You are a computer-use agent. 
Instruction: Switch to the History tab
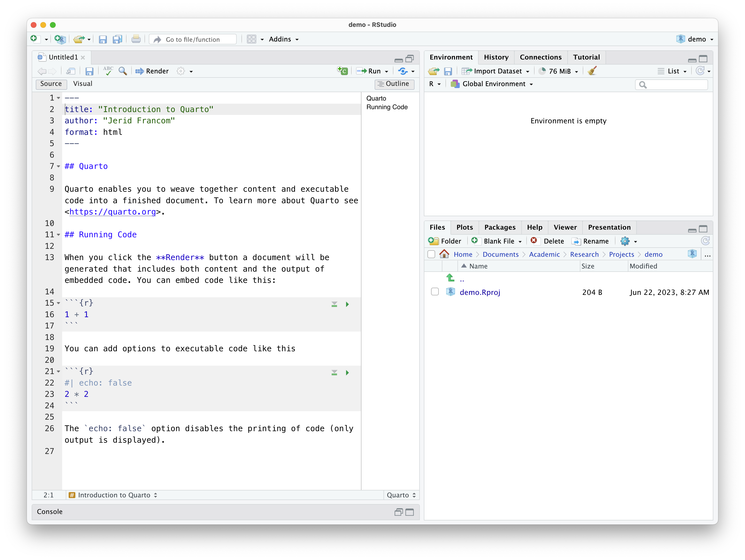coord(496,57)
